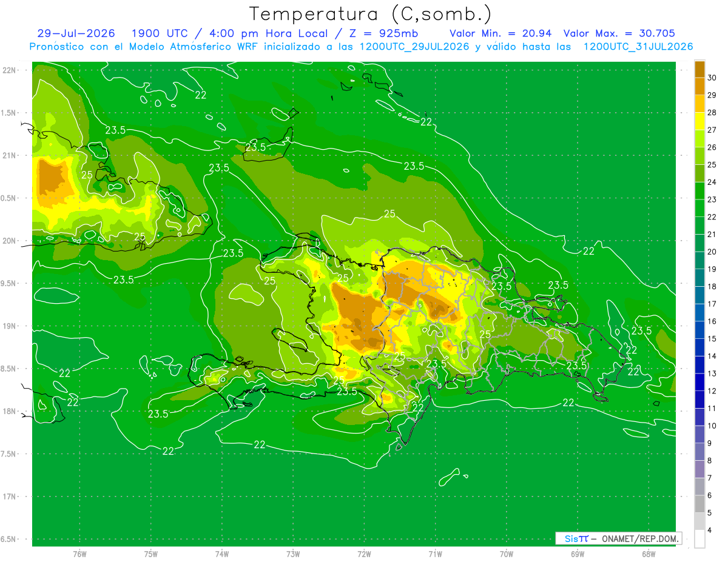Image resolution: width=728 pixels, height=562 pixels.
Task: Pick the green colorbar band between 22 and 23
Action: pos(699,209)
